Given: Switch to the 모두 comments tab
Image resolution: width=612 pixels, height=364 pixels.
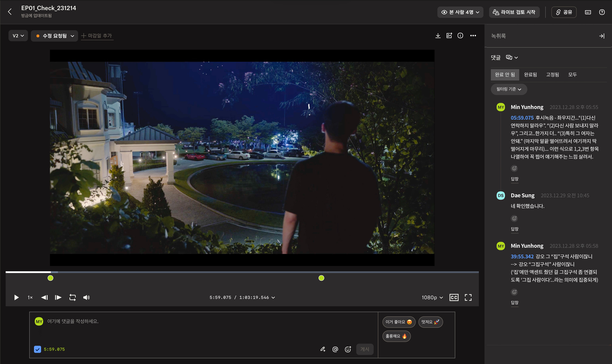Looking at the screenshot, I should [572, 75].
